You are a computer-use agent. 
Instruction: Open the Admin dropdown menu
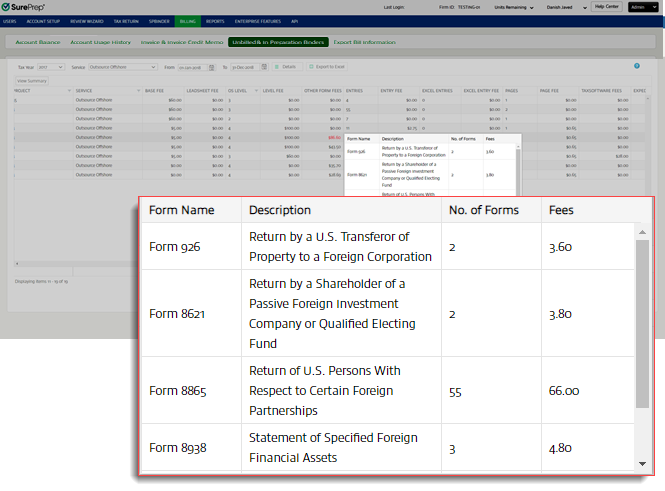pos(639,7)
